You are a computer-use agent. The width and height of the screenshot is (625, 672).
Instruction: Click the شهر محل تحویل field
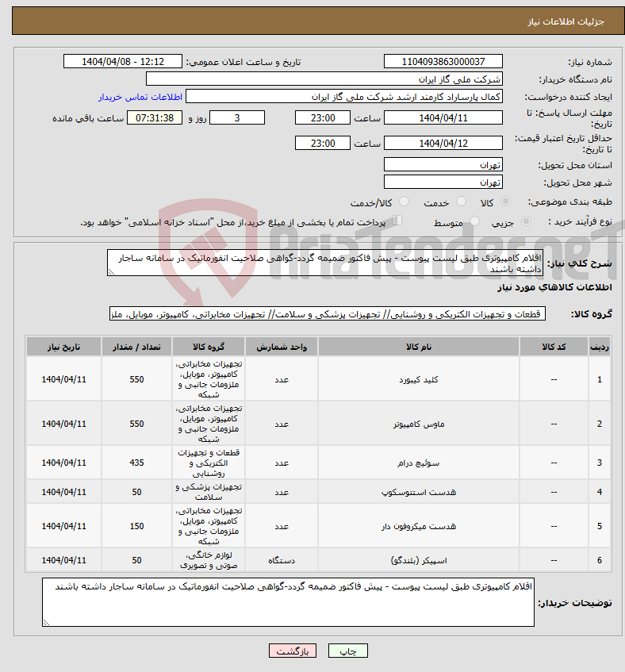443,182
